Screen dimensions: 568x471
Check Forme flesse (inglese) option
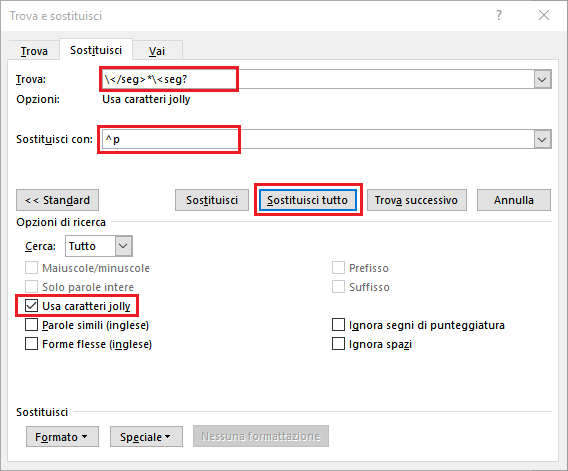tap(32, 343)
